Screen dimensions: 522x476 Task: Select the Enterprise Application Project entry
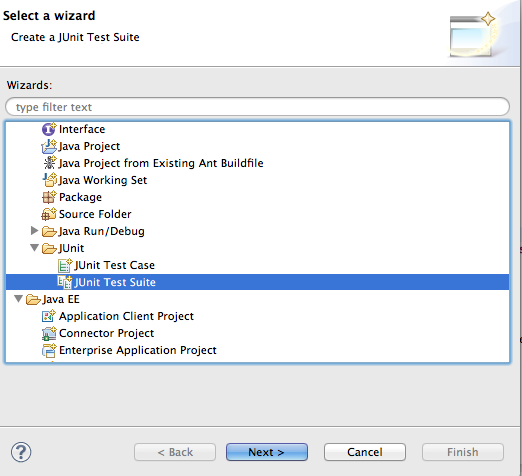pos(138,350)
